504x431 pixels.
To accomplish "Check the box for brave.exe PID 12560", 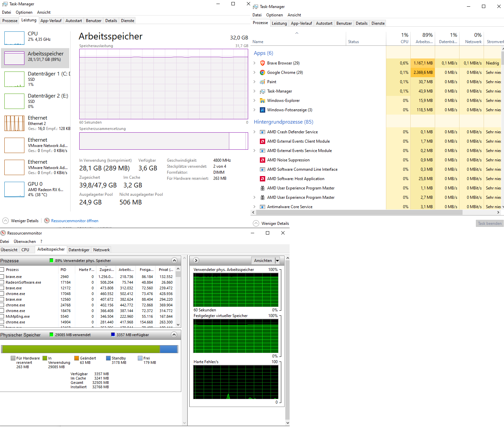I will tap(2, 299).
